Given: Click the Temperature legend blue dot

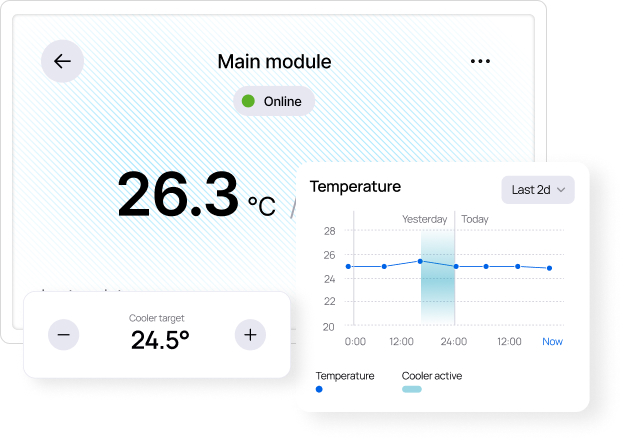Looking at the screenshot, I should [x=319, y=389].
